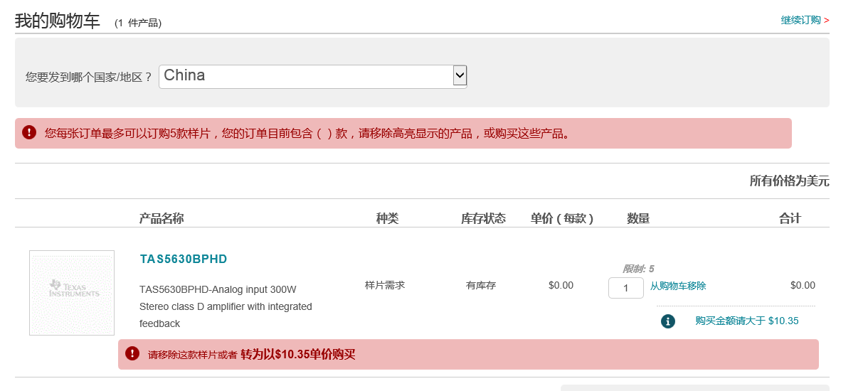Open the TAS5630BPHD product link

click(x=184, y=259)
